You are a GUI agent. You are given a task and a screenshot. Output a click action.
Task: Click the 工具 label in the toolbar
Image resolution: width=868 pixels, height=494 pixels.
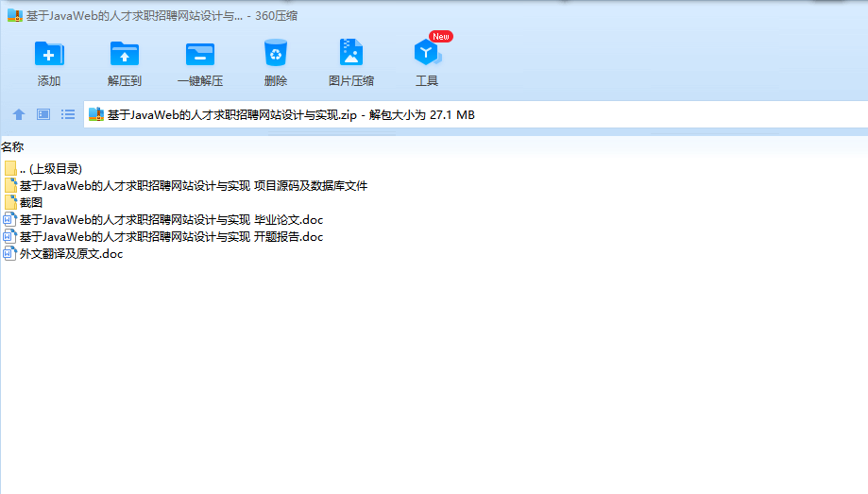[x=427, y=81]
